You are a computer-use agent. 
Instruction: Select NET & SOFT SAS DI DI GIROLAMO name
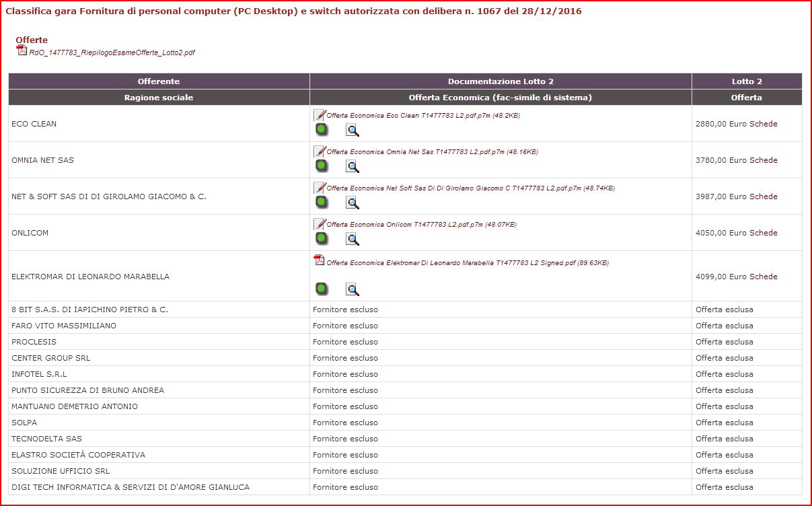click(x=109, y=196)
